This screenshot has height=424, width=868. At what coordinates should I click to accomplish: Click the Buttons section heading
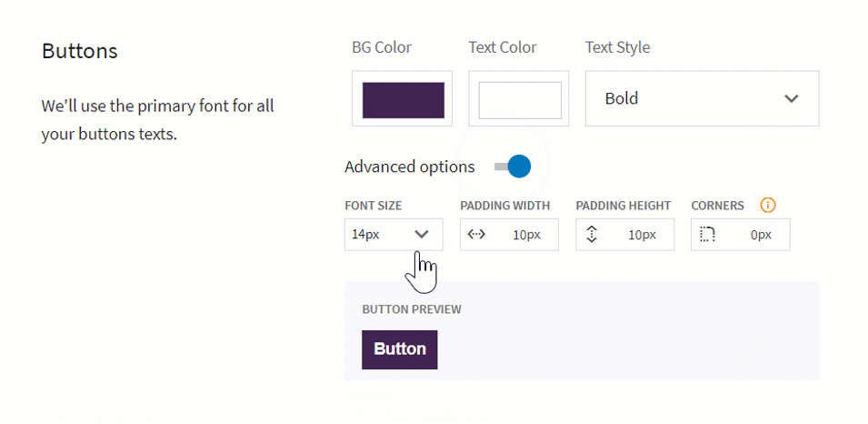pyautogui.click(x=80, y=51)
